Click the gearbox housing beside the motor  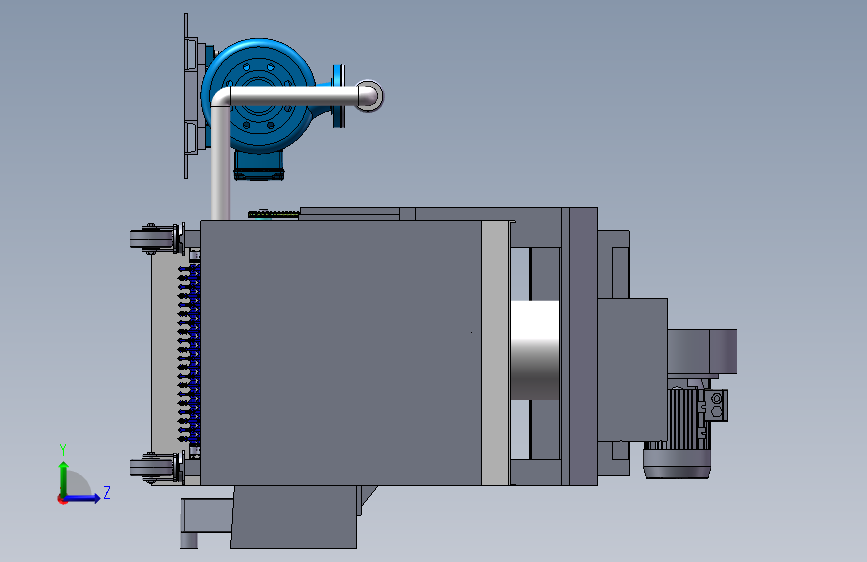[633, 370]
